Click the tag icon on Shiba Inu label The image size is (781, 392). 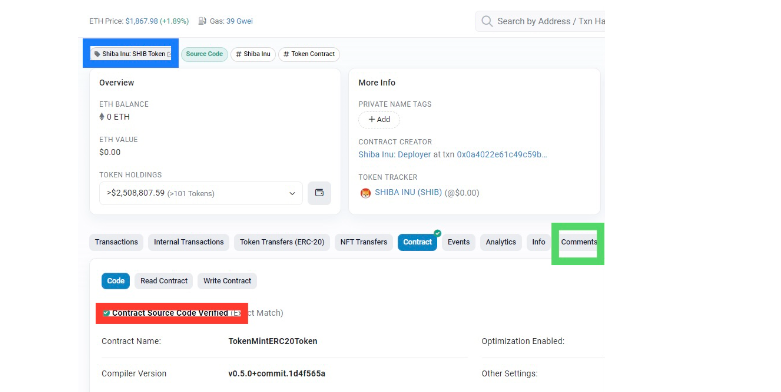coord(97,54)
